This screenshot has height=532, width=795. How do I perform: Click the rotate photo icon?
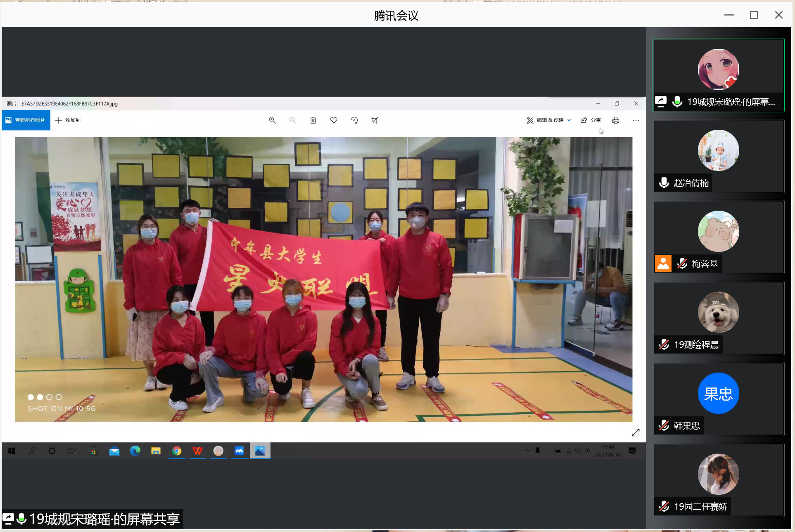[354, 120]
